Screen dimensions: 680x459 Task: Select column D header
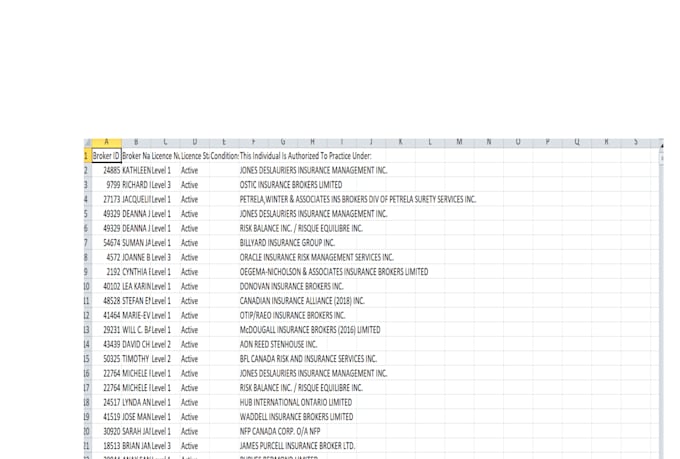(195, 142)
